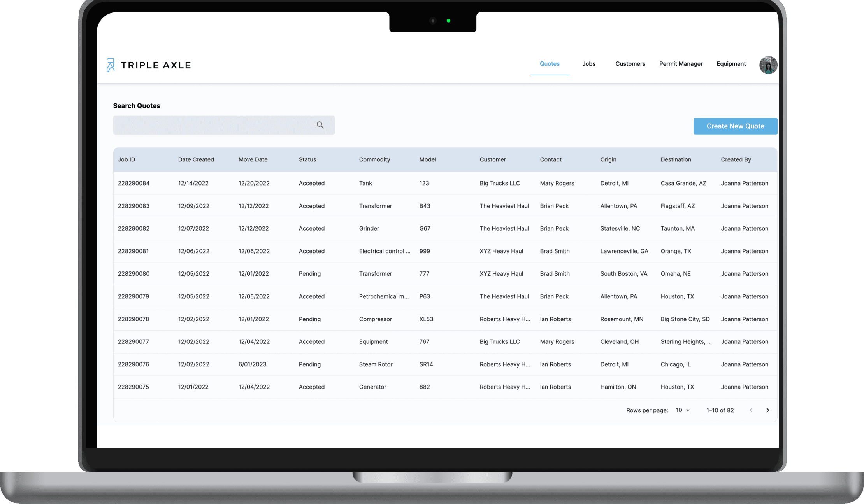
Task: Switch to the Jobs tab
Action: point(588,64)
